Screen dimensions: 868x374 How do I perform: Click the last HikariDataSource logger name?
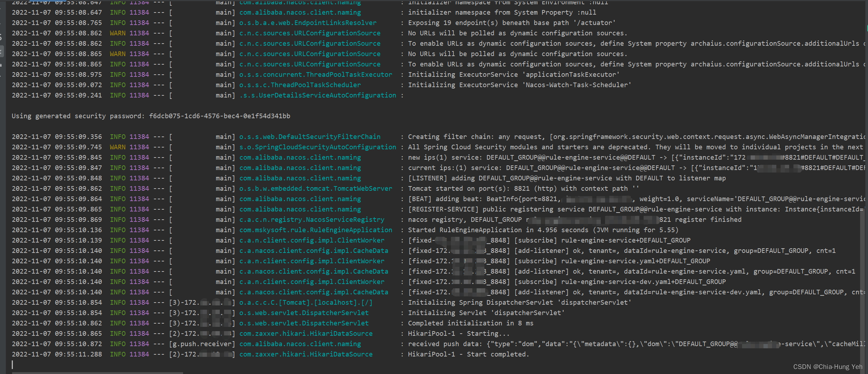[306, 354]
